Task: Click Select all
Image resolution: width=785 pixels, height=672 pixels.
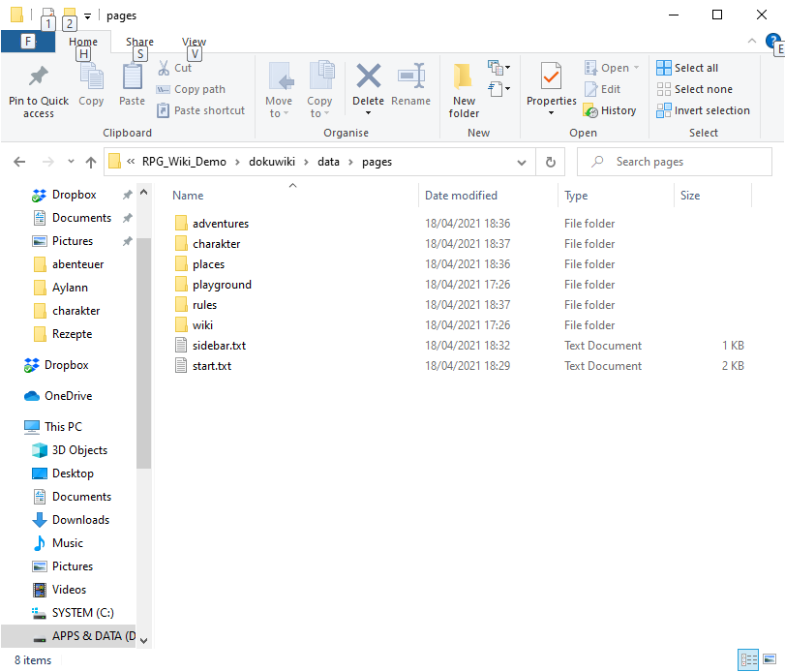Action: pyautogui.click(x=687, y=68)
